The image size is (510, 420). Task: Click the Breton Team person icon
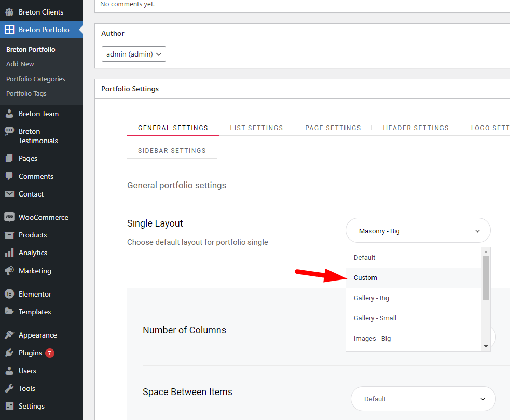click(x=9, y=114)
